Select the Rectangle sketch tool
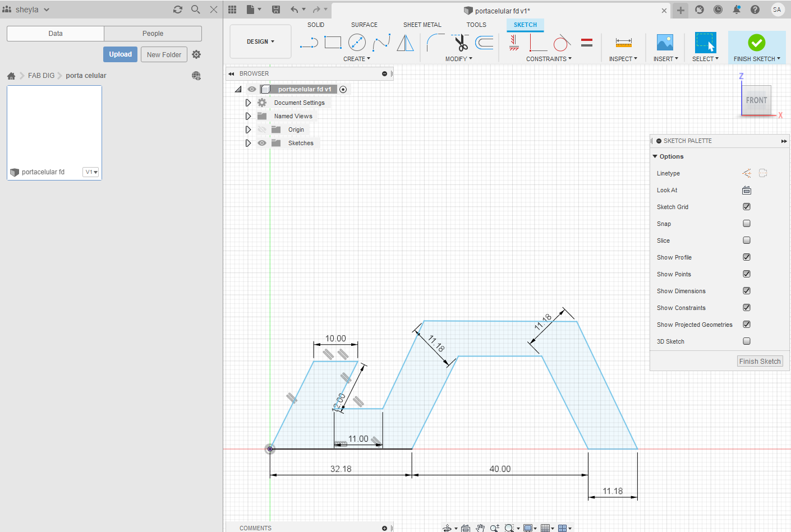 coord(333,43)
